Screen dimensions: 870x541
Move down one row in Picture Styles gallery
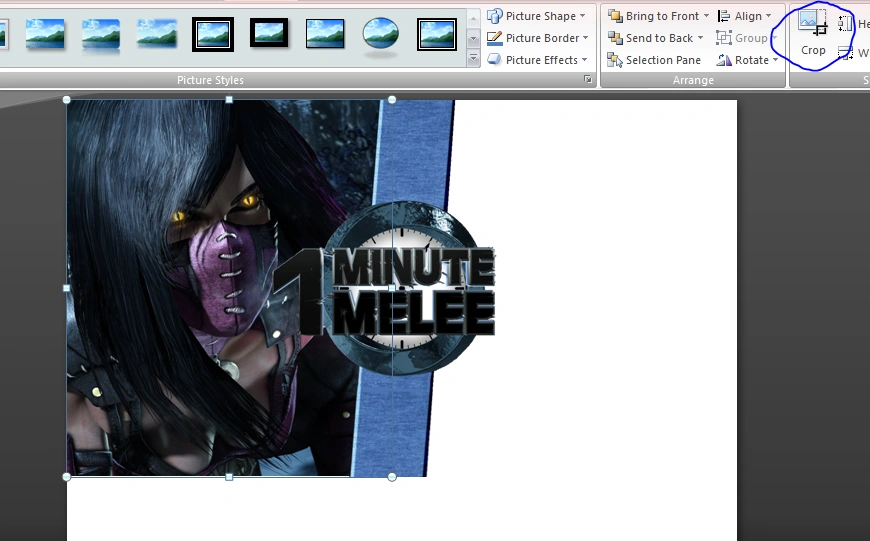click(473, 38)
